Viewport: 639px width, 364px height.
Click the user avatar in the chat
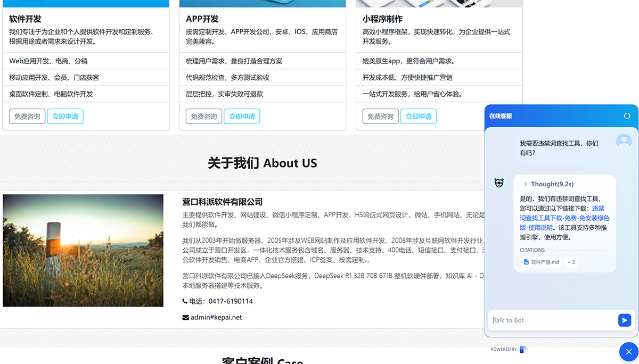click(624, 142)
